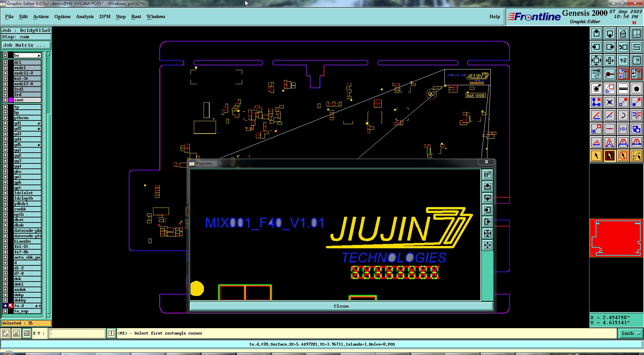Open the File menu
Viewport: 644px width, 355px height.
tap(9, 16)
